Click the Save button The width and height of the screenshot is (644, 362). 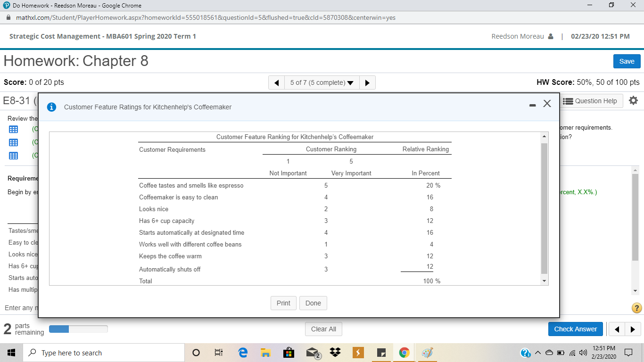pyautogui.click(x=627, y=61)
